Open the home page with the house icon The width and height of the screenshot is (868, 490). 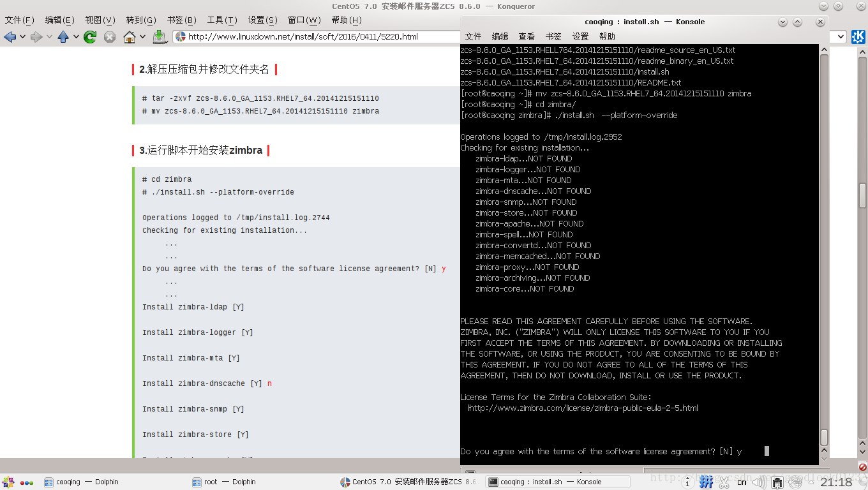coord(130,36)
